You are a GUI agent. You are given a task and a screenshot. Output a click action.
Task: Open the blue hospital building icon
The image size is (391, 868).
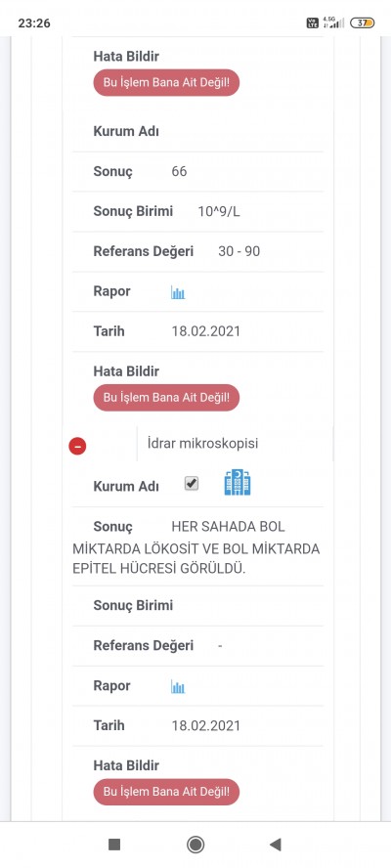pyautogui.click(x=237, y=482)
